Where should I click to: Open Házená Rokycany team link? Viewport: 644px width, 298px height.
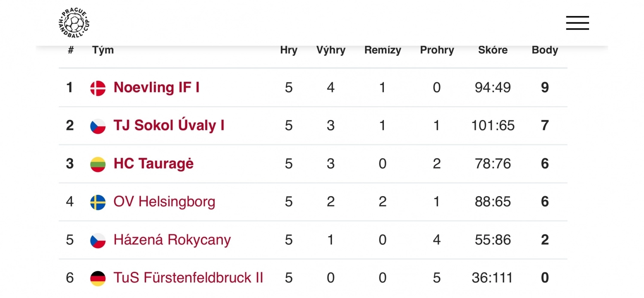click(172, 240)
